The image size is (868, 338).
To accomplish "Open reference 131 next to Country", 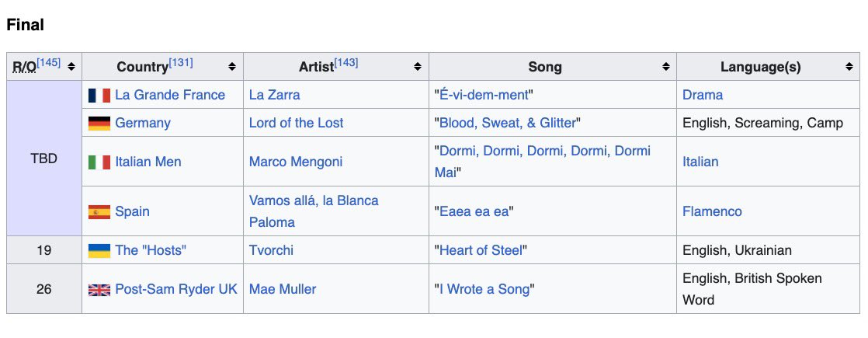I will click(181, 62).
